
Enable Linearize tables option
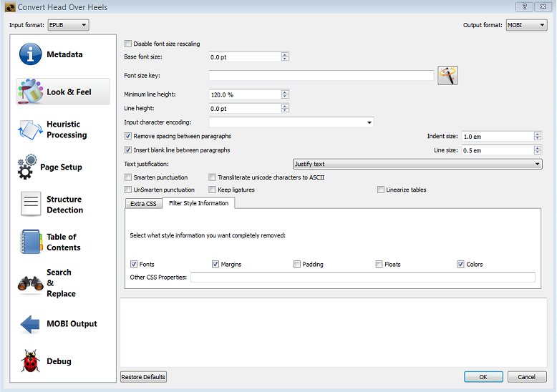381,190
